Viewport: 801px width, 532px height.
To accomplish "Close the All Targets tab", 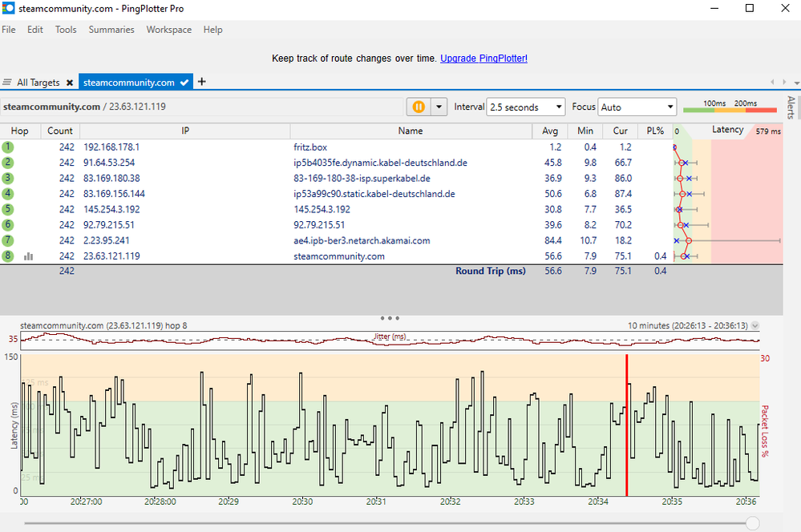I will pos(70,83).
